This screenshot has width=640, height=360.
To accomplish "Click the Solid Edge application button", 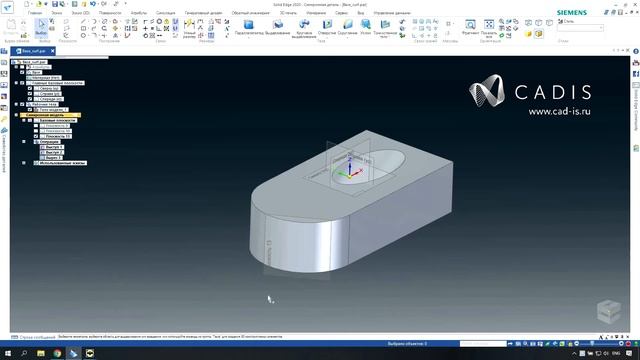I will [7, 7].
